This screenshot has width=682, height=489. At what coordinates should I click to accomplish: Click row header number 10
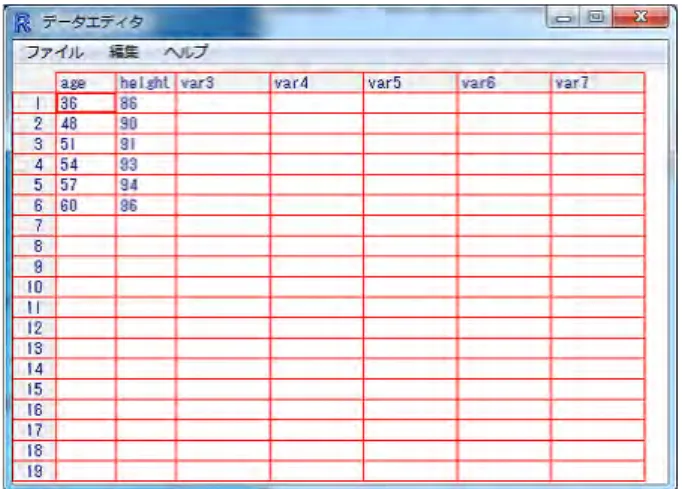click(x=35, y=287)
